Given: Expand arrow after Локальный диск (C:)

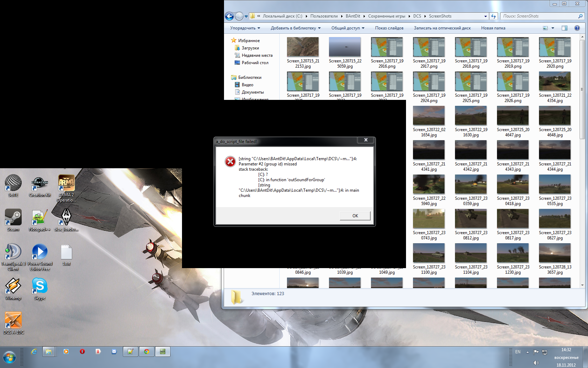Looking at the screenshot, I should (306, 16).
